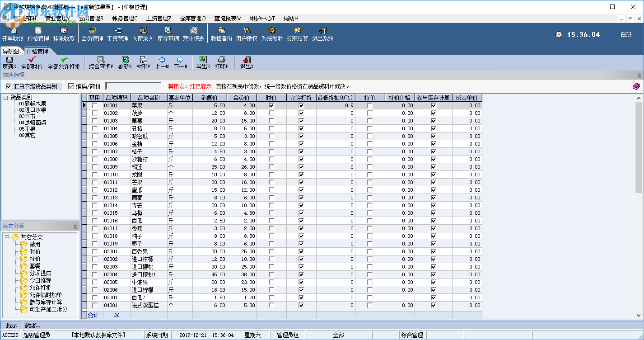Open the 开单收银 cashier toolbar icon
Image resolution: width=644 pixels, height=340 pixels.
[x=13, y=34]
